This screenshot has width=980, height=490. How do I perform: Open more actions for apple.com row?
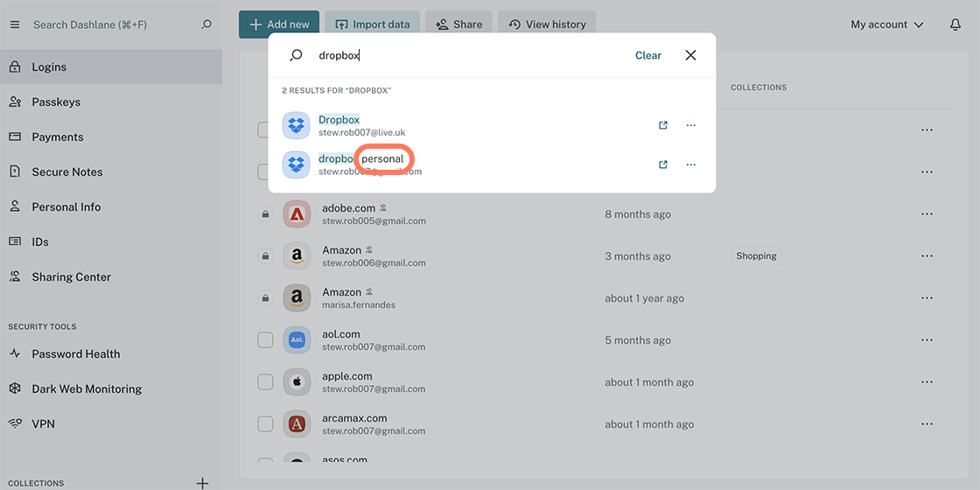point(927,382)
